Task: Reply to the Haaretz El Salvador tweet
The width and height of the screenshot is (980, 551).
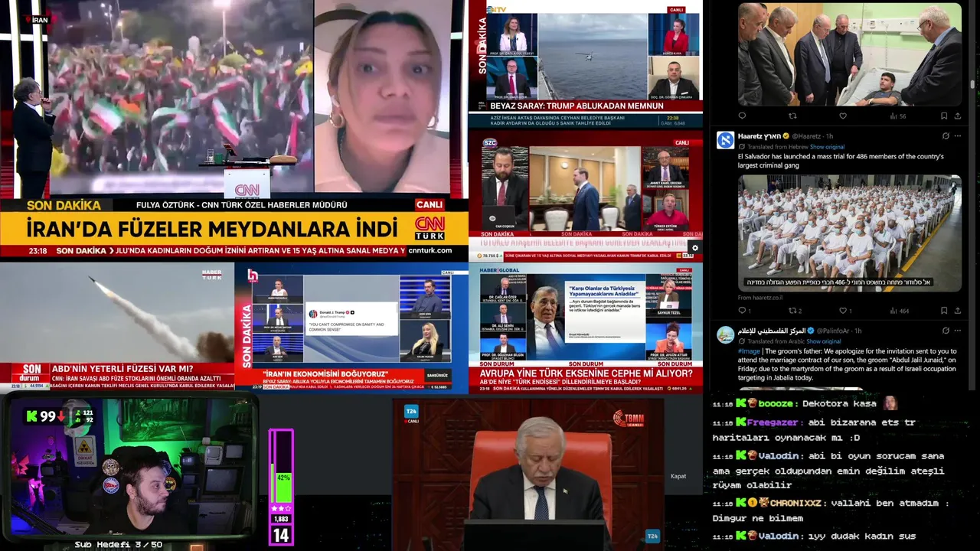Action: 742,311
